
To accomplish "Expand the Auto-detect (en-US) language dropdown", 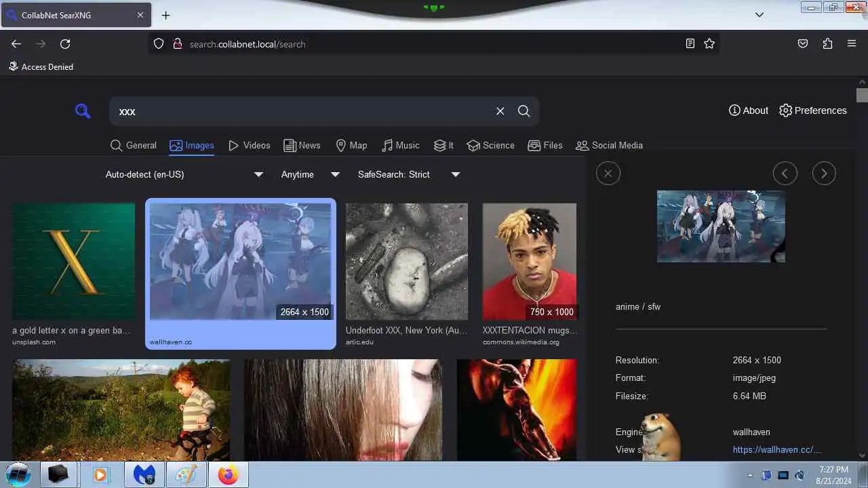I will (184, 174).
